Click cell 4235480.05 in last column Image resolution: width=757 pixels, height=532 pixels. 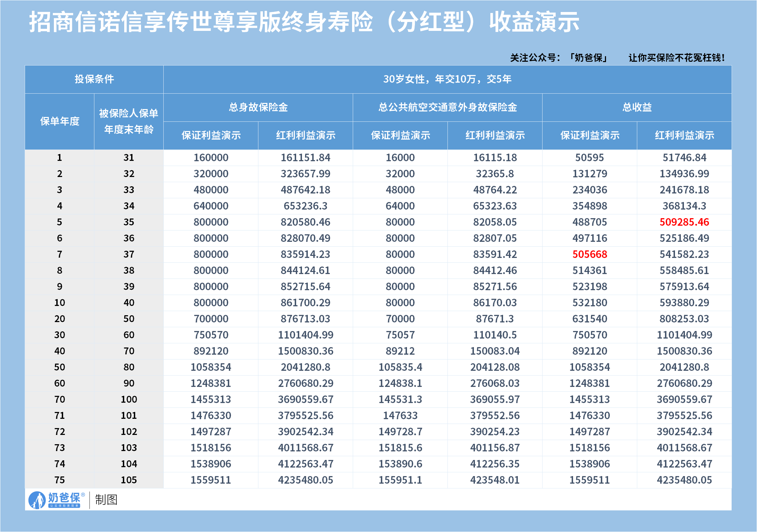pos(684,480)
